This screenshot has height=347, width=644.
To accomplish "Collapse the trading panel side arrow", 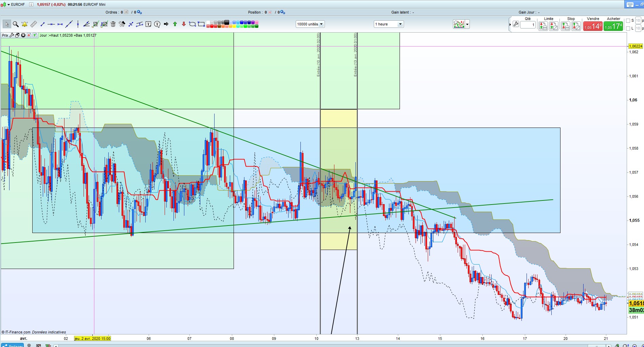I will point(510,24).
